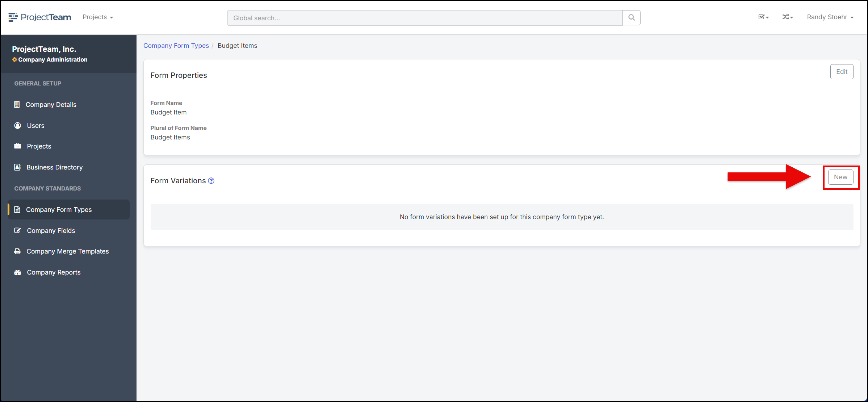Click the Users person icon
The image size is (868, 402).
pos(17,126)
